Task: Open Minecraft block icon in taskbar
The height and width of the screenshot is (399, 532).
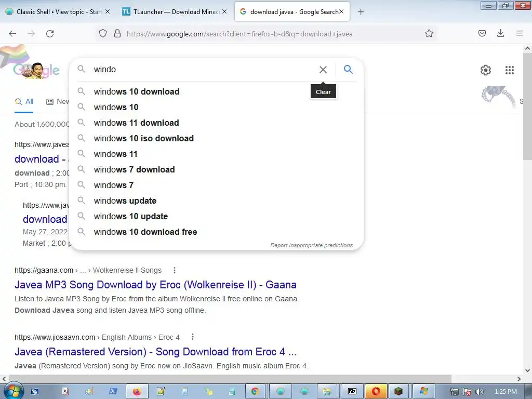Action: point(398,392)
